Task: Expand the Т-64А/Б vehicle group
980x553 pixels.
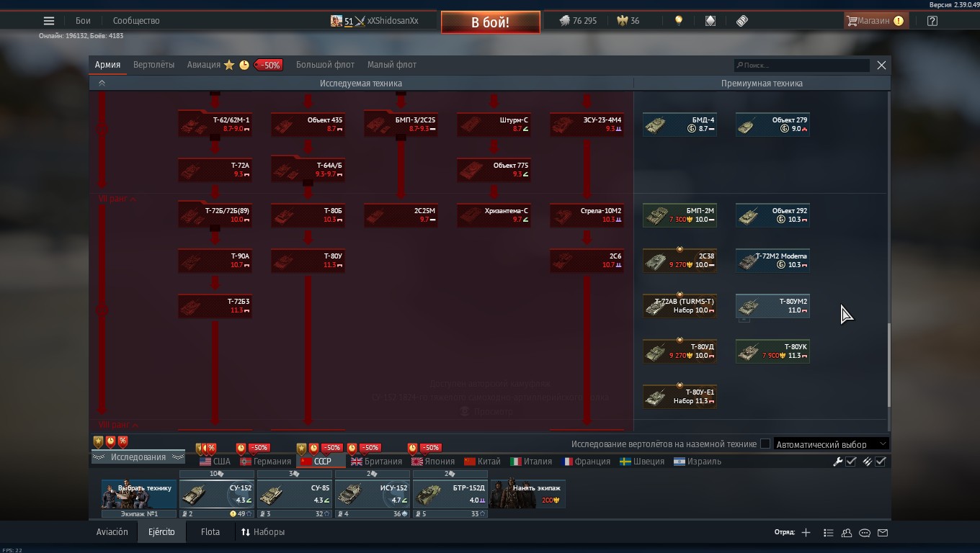Action: click(x=308, y=170)
